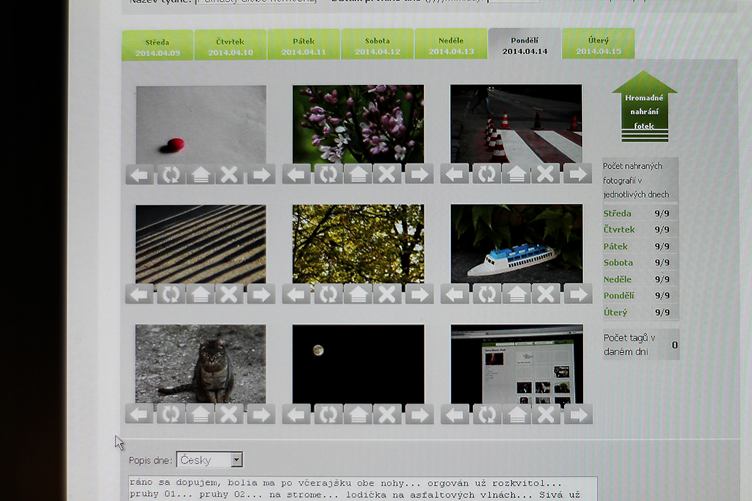
Task: Move the traffic cones photo right
Action: 578,174
